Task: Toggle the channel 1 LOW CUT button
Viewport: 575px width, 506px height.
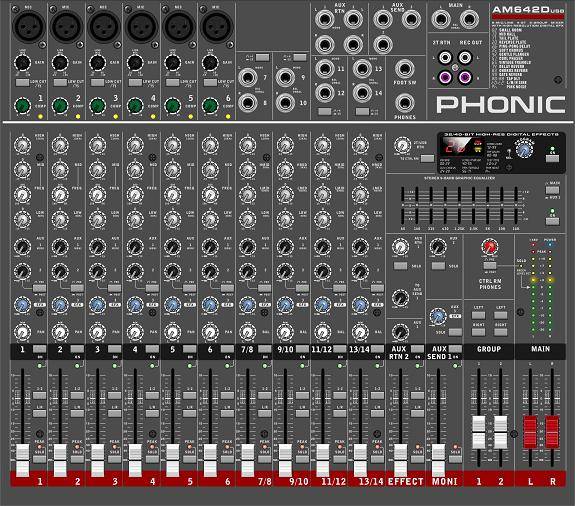Action: tap(22, 82)
